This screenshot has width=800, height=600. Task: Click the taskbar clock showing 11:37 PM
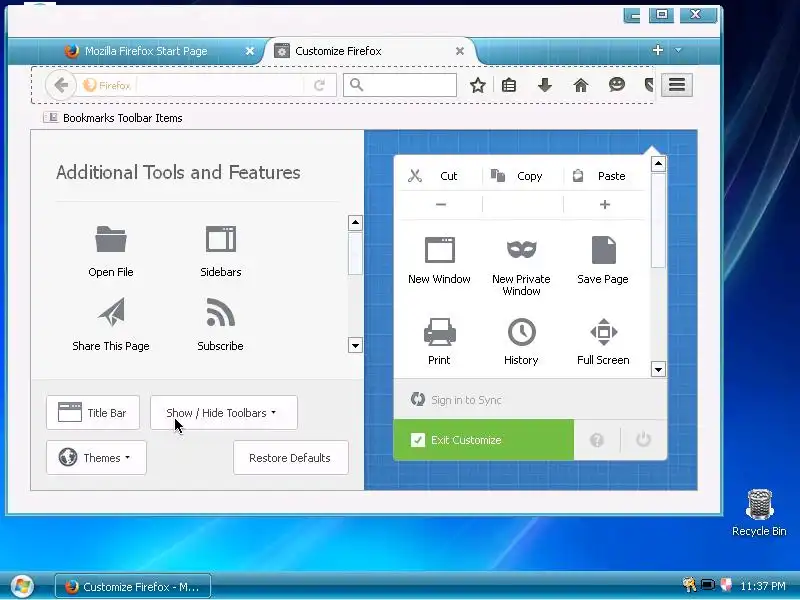pyautogui.click(x=763, y=586)
